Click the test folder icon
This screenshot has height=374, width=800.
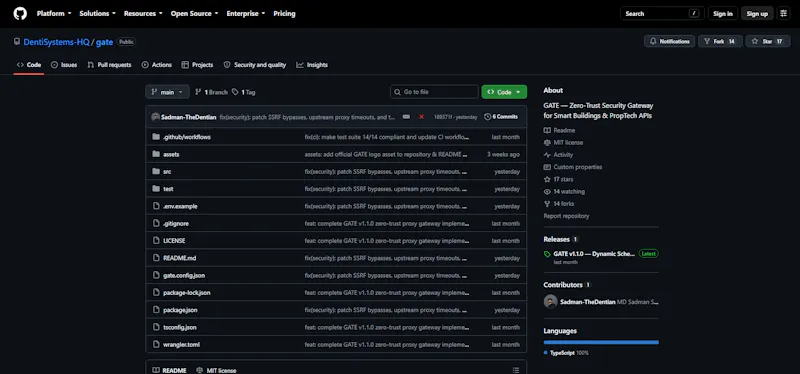[156, 189]
